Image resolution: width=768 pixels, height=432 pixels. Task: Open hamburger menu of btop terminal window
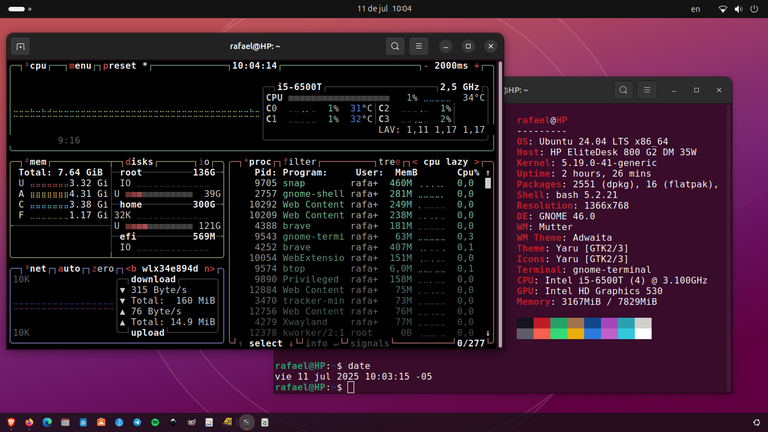pyautogui.click(x=418, y=46)
